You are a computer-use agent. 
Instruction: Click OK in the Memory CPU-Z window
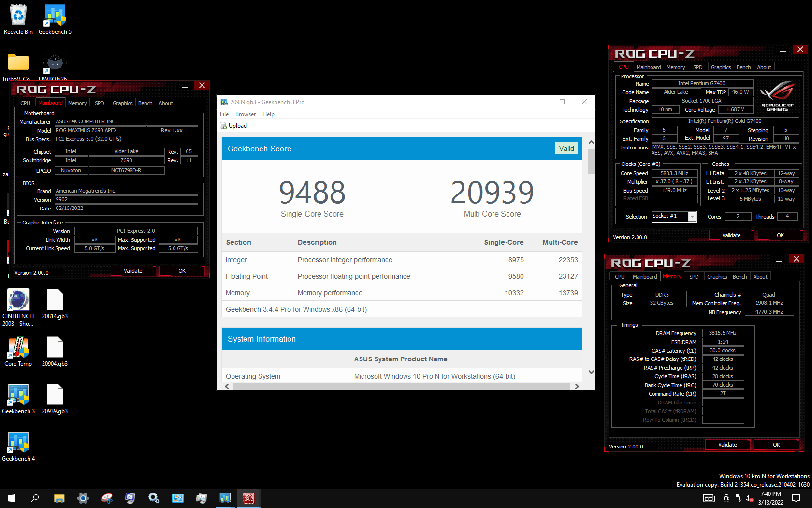click(x=776, y=445)
